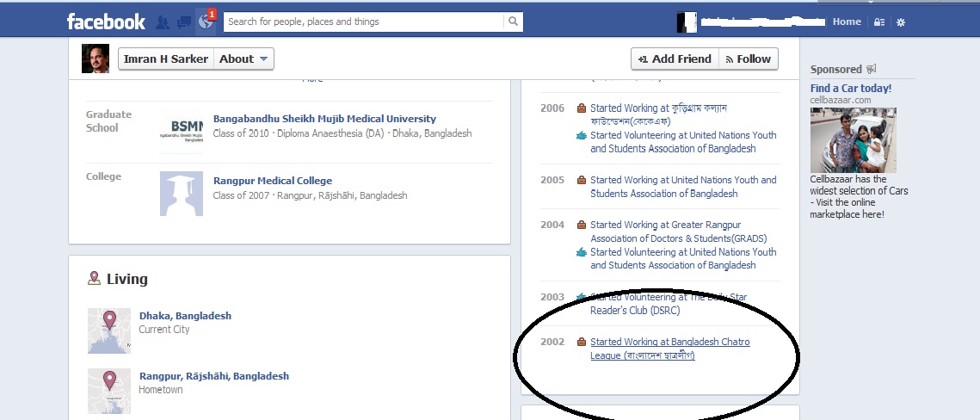Click the Facebook logo
Screen dimensions: 980x420
tap(106, 22)
